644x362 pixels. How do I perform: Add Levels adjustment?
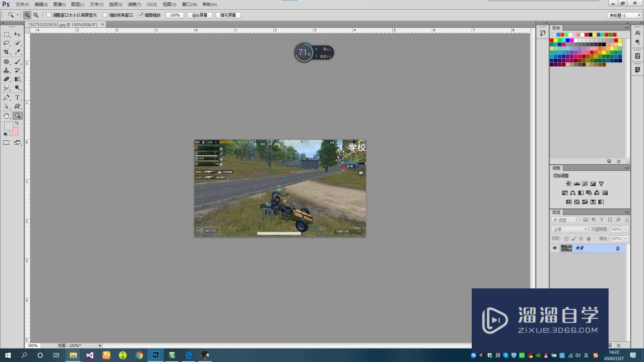(577, 184)
